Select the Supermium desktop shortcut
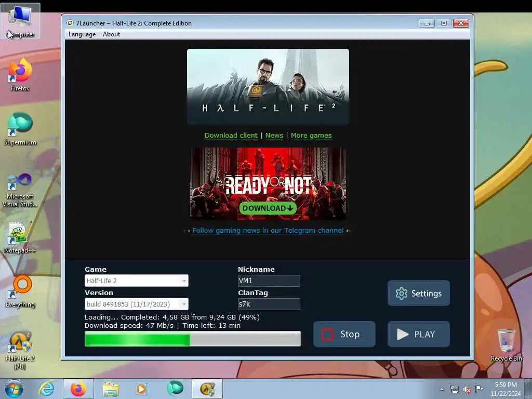The image size is (532, 399). (20, 129)
